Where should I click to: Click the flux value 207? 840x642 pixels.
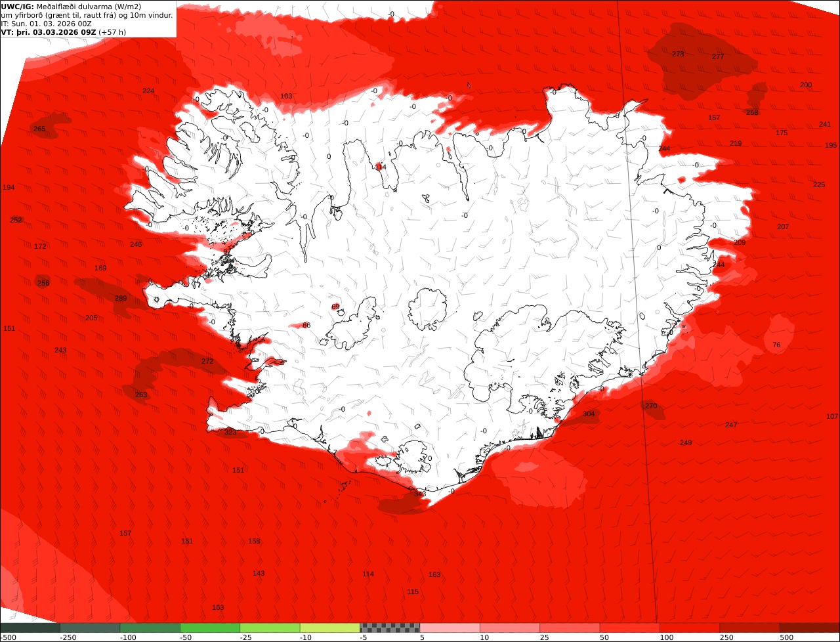pos(783,226)
